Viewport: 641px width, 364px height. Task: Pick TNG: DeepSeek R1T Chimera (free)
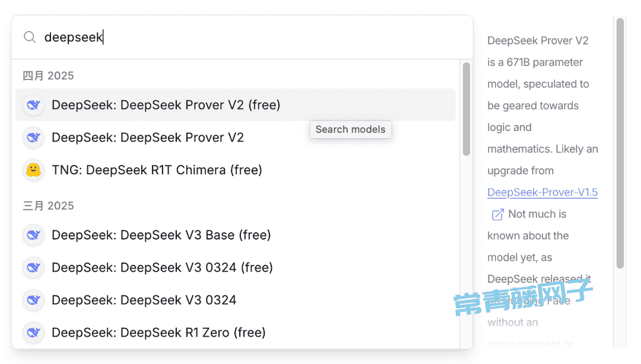236,170
